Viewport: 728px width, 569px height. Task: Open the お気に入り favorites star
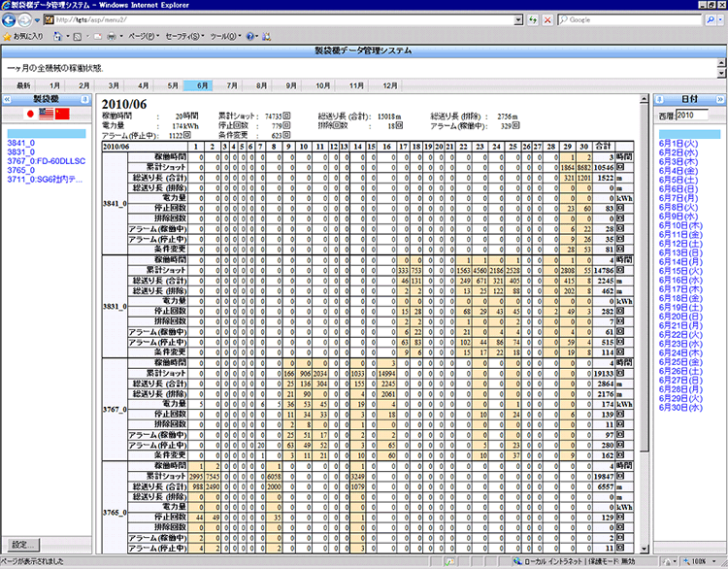coord(23,36)
